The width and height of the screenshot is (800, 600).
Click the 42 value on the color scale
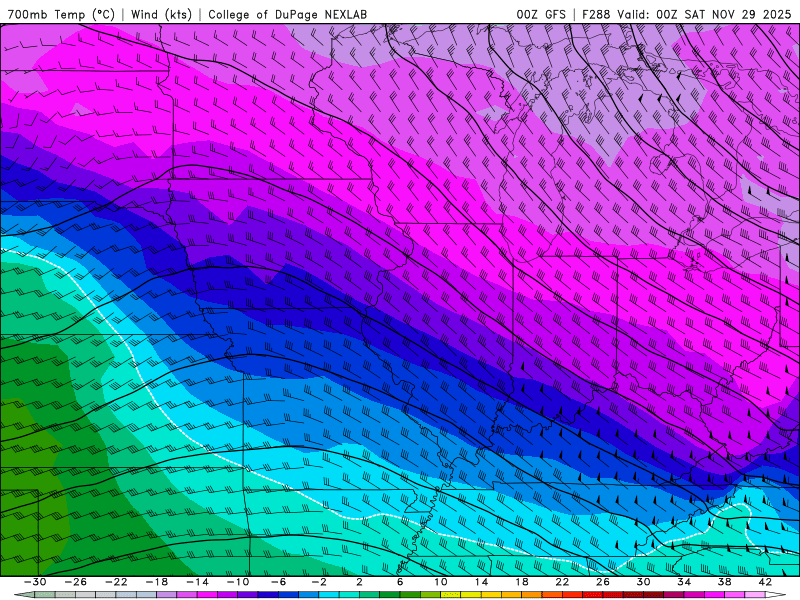click(765, 582)
